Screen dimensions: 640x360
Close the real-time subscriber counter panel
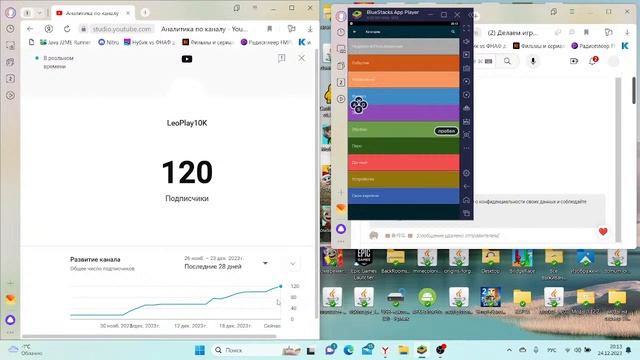[x=301, y=58]
